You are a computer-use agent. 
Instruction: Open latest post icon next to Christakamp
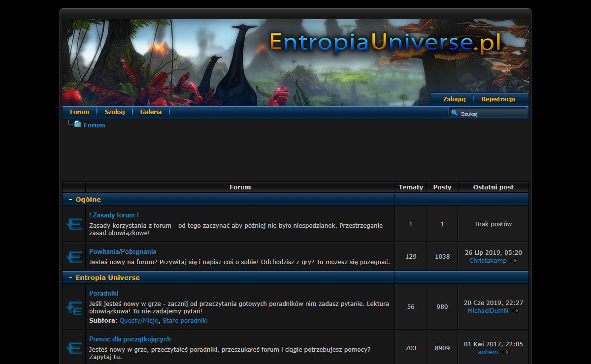pos(514,261)
